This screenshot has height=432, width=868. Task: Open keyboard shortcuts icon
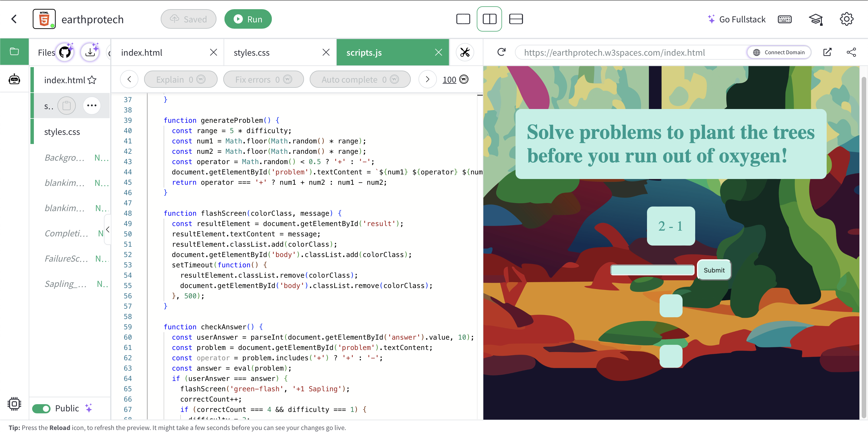click(784, 20)
